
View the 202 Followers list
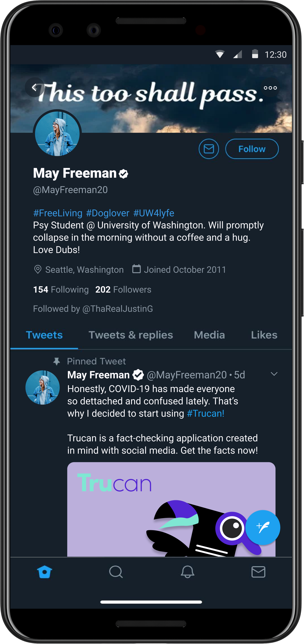coord(123,289)
